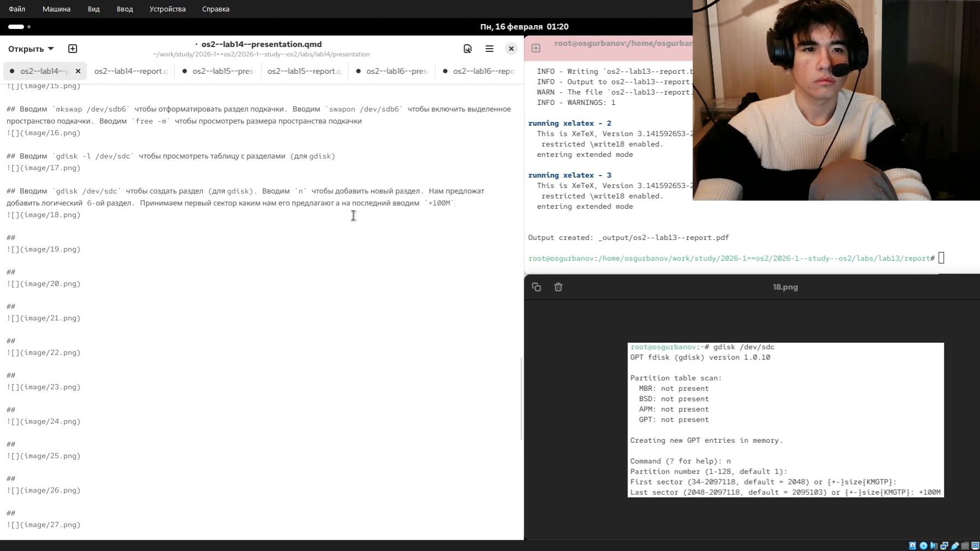Viewport: 980px width, 551px height.
Task: Place cursor on ![](image/27.png) line
Action: 44,525
